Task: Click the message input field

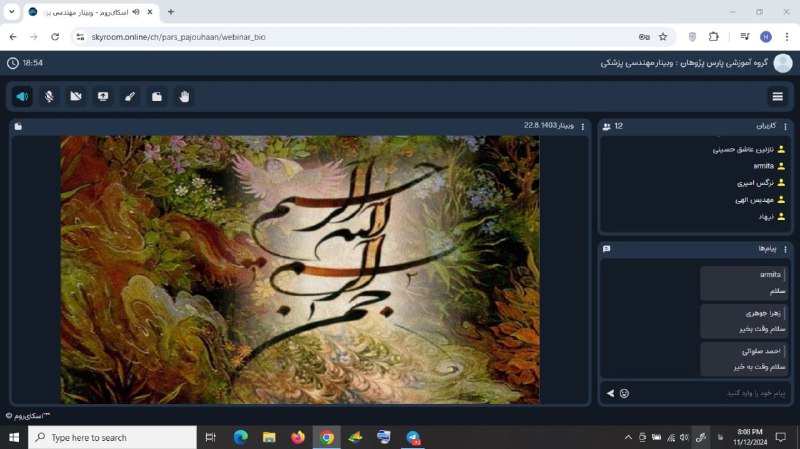Action: tap(709, 393)
